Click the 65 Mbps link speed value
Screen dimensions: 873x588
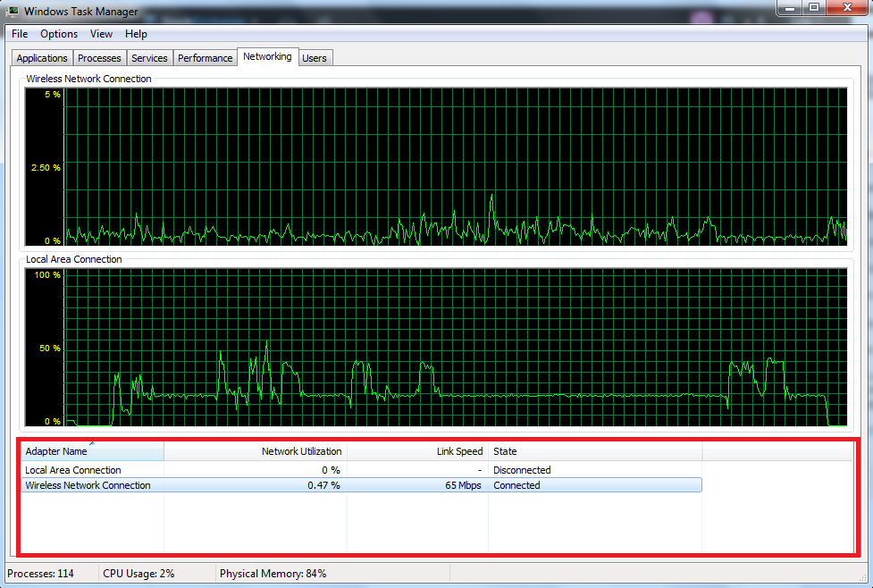point(463,485)
